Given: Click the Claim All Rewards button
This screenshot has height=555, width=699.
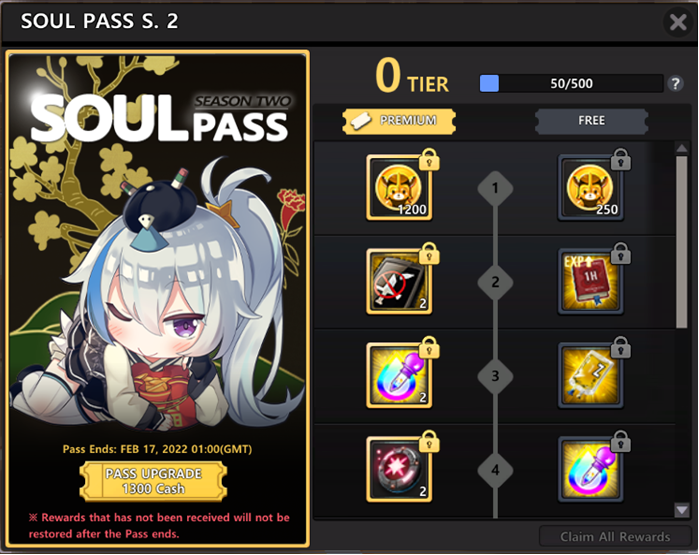Looking at the screenshot, I should [615, 537].
